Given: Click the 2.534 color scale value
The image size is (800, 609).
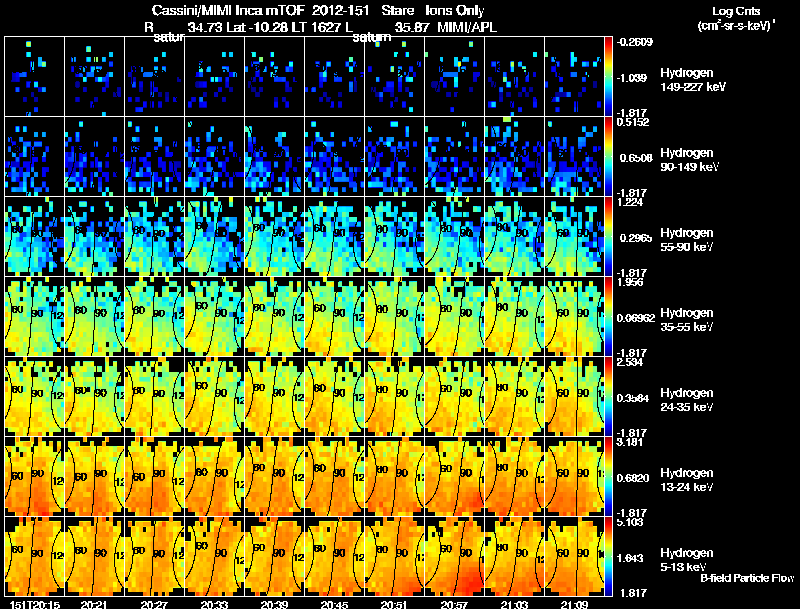Looking at the screenshot, I should [630, 362].
